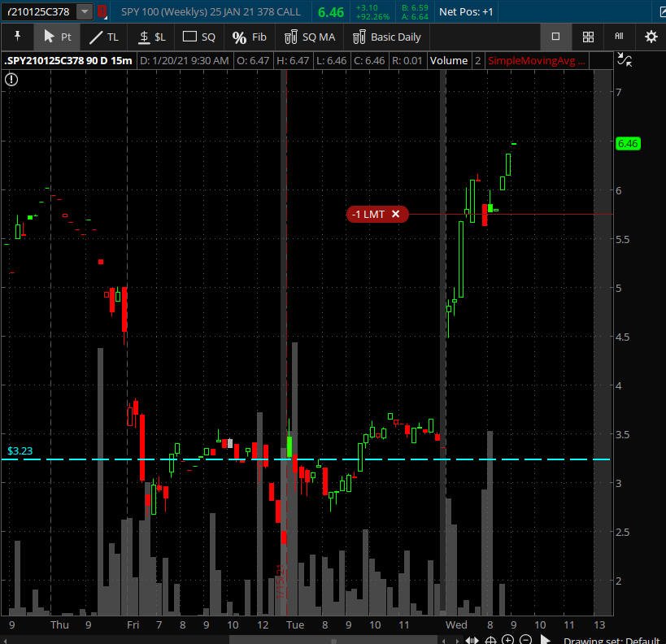Click the chart alert exclamation icon
Image resolution: width=666 pixels, height=644 pixels.
click(11, 80)
